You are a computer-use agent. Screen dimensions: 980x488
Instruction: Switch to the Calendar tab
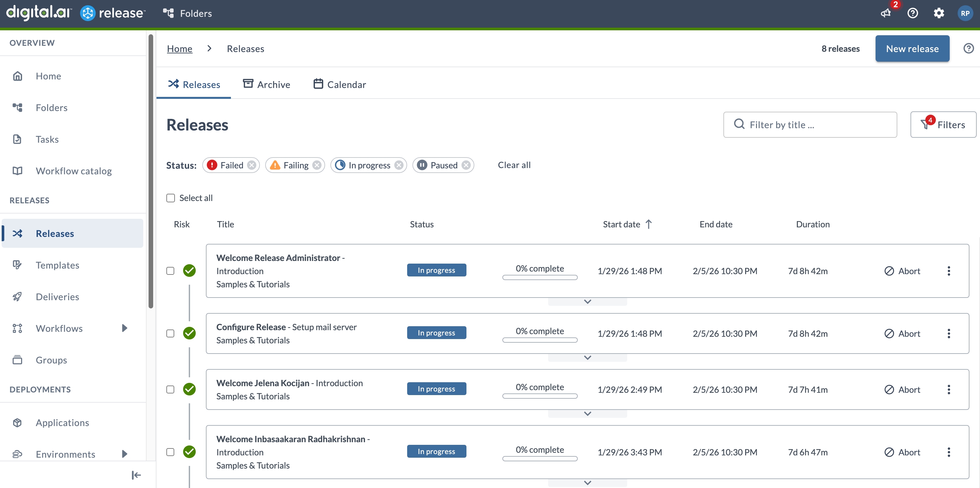point(339,84)
